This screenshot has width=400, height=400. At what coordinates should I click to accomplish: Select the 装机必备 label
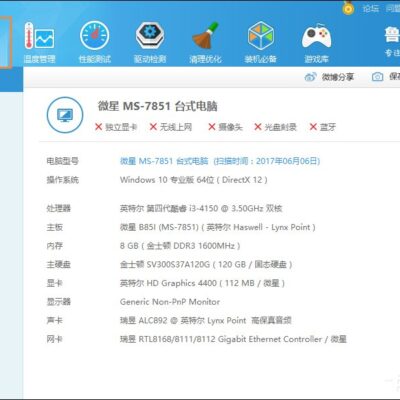(x=261, y=59)
